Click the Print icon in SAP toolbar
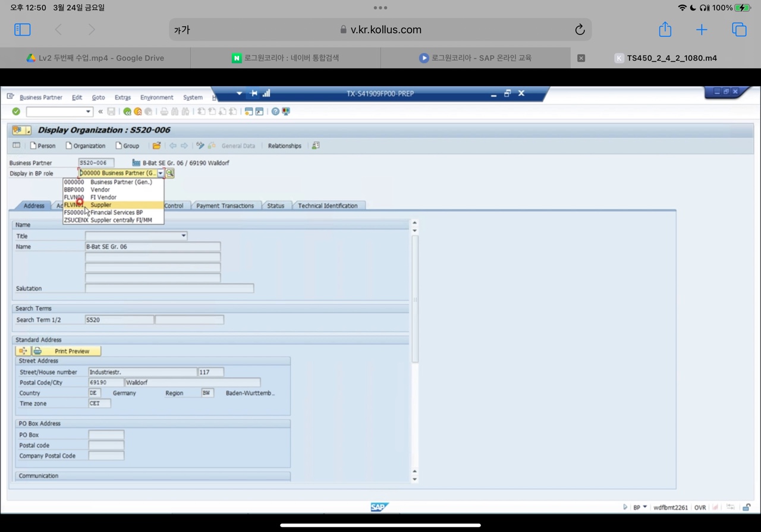The image size is (761, 532). [164, 111]
